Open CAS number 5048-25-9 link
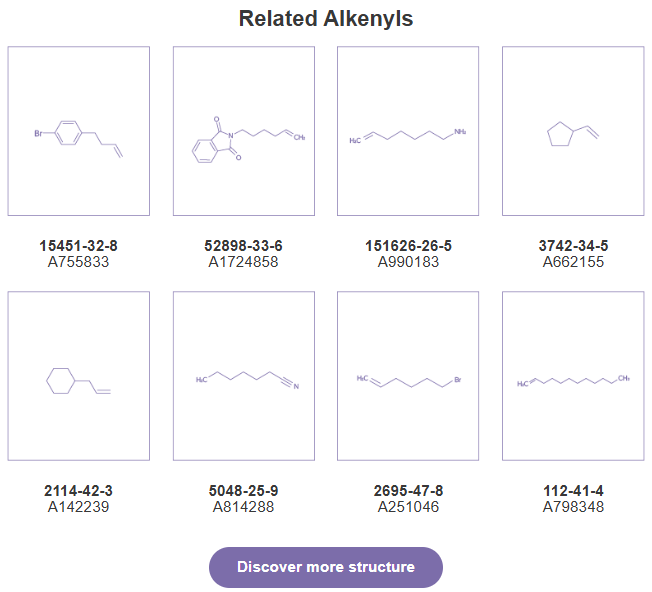 [244, 491]
